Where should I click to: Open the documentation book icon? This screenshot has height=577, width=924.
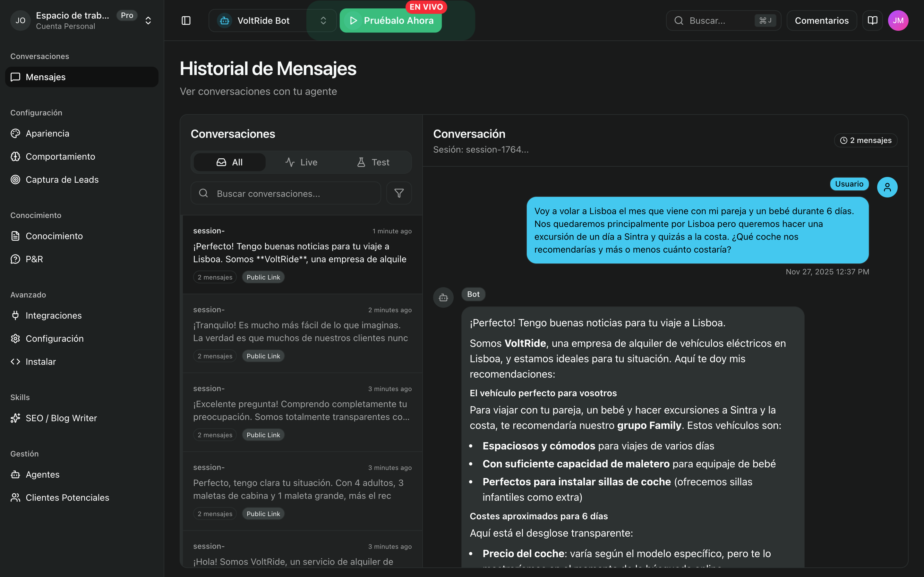(x=872, y=21)
